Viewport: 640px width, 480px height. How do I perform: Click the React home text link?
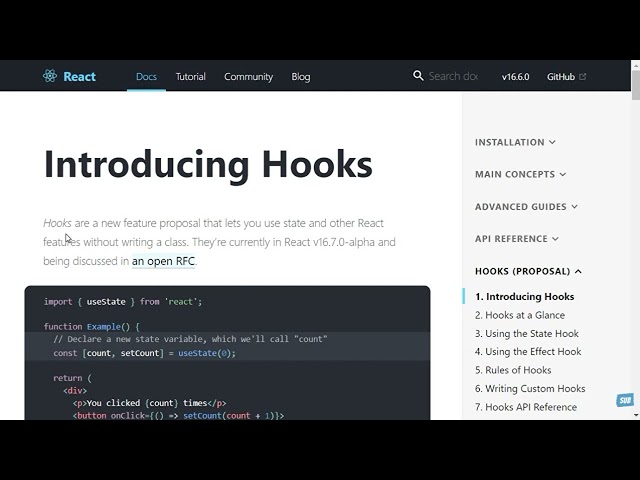[80, 76]
